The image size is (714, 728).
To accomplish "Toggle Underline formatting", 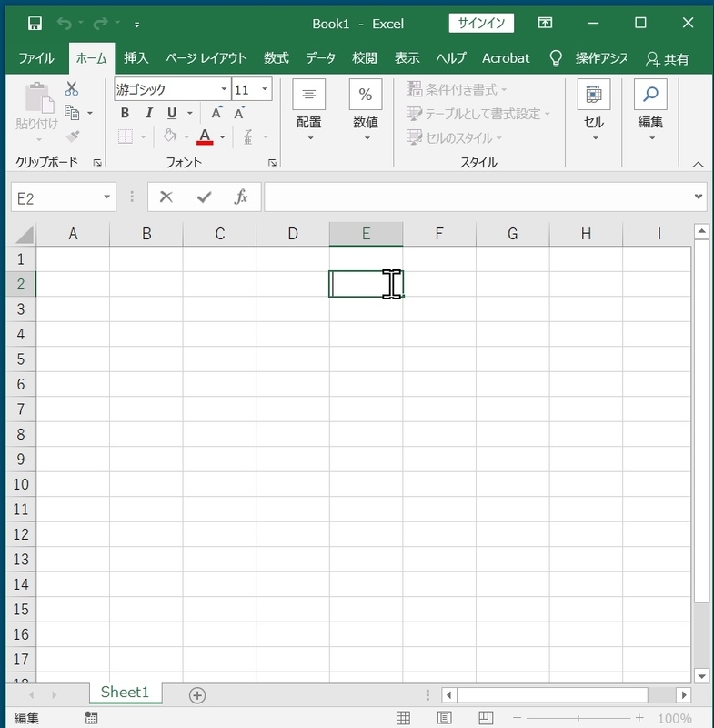I will click(x=172, y=113).
